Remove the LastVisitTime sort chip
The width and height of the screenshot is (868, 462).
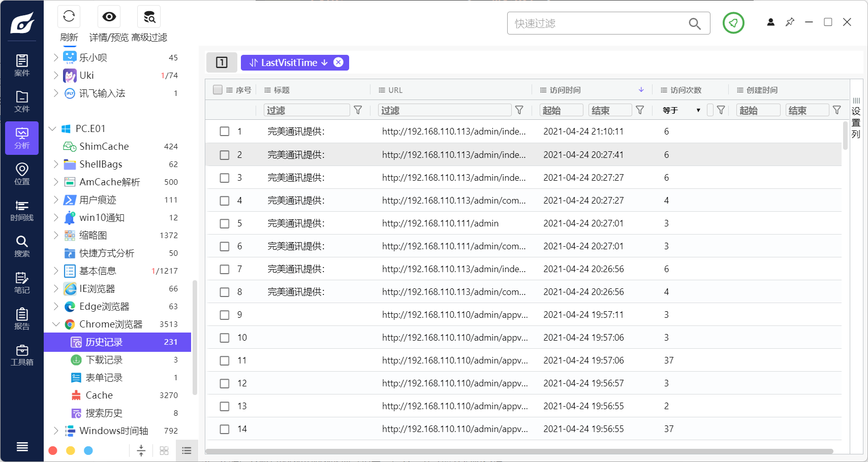[338, 62]
